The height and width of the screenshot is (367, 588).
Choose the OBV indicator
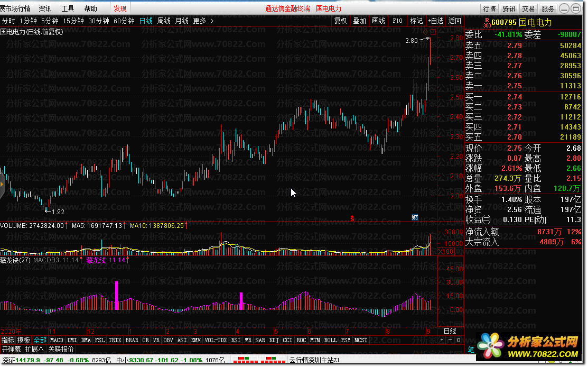(x=169, y=341)
